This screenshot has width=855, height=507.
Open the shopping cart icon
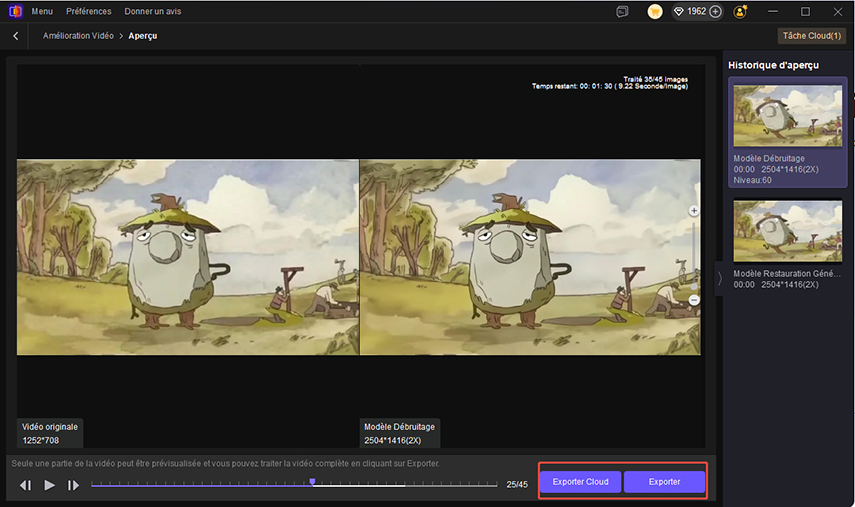click(654, 12)
